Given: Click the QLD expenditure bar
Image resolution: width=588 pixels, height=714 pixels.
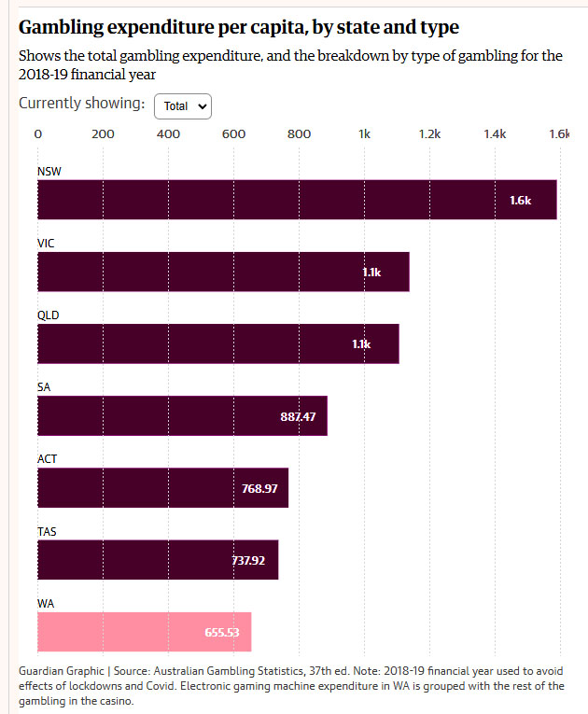Looking at the screenshot, I should point(217,343).
